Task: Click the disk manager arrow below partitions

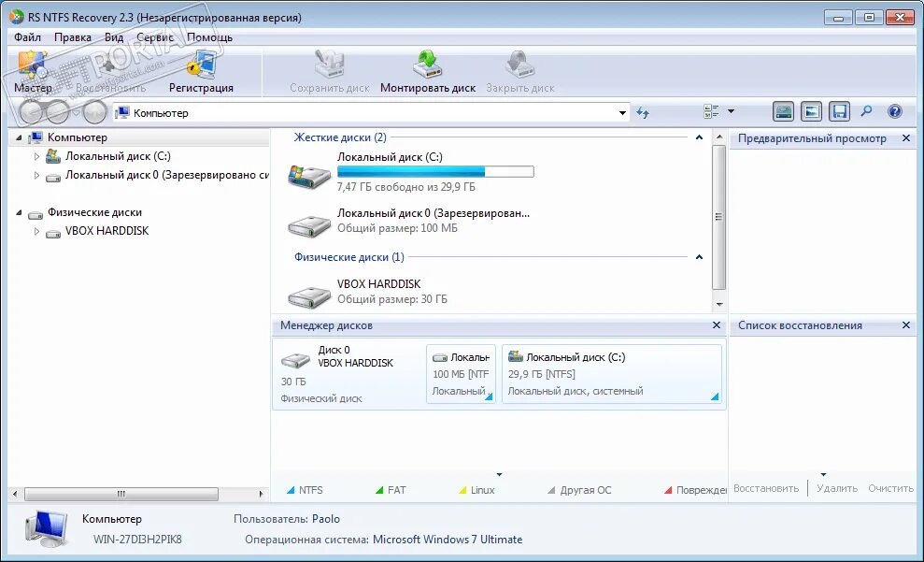Action: [499, 475]
